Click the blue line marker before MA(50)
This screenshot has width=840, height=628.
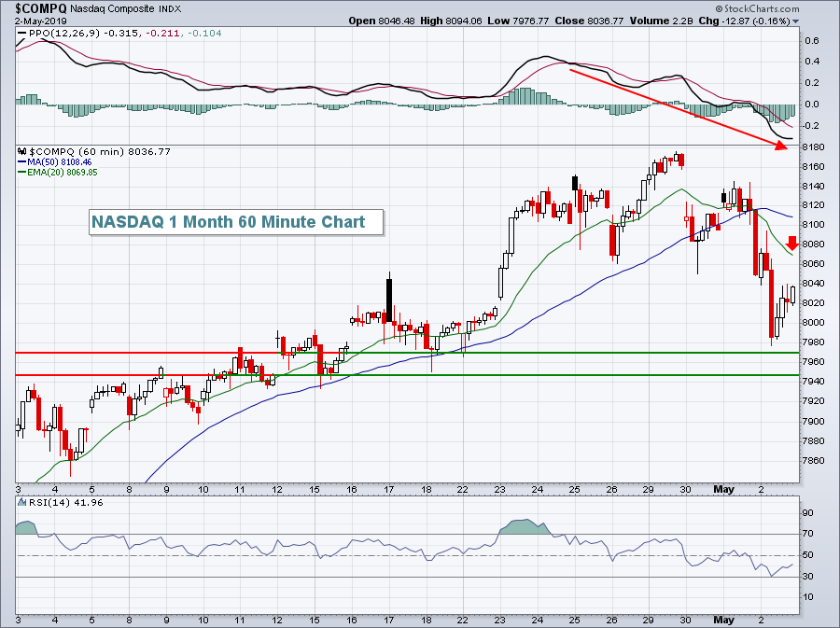point(21,161)
